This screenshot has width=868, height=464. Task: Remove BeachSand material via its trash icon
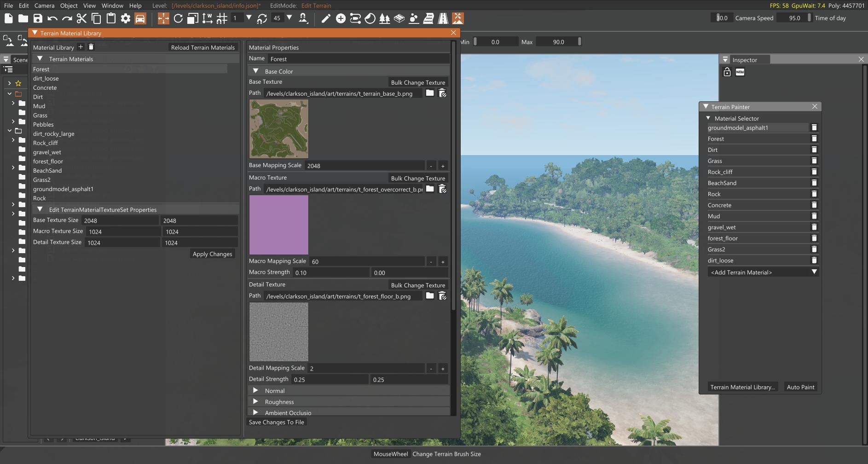pos(814,183)
